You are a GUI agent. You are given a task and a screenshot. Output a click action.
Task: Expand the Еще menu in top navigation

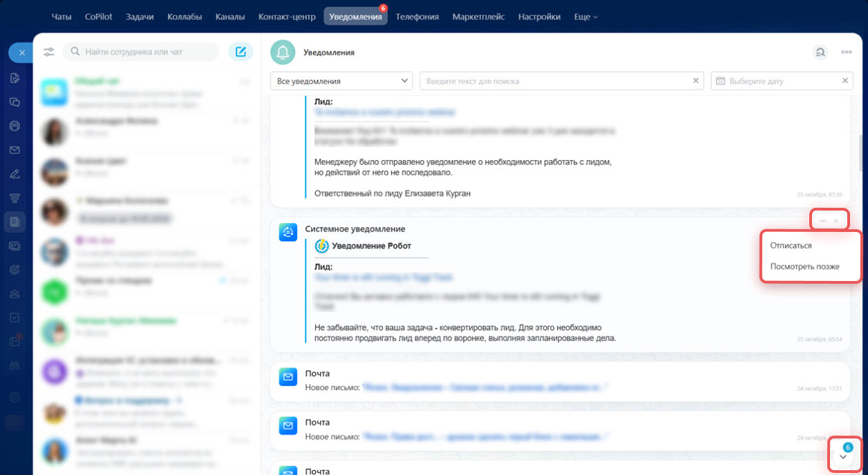585,17
